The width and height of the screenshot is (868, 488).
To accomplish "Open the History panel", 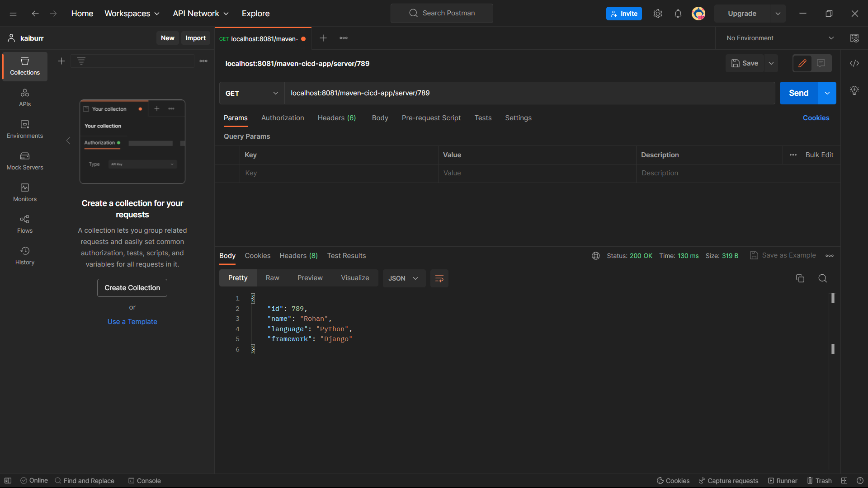I will [24, 256].
